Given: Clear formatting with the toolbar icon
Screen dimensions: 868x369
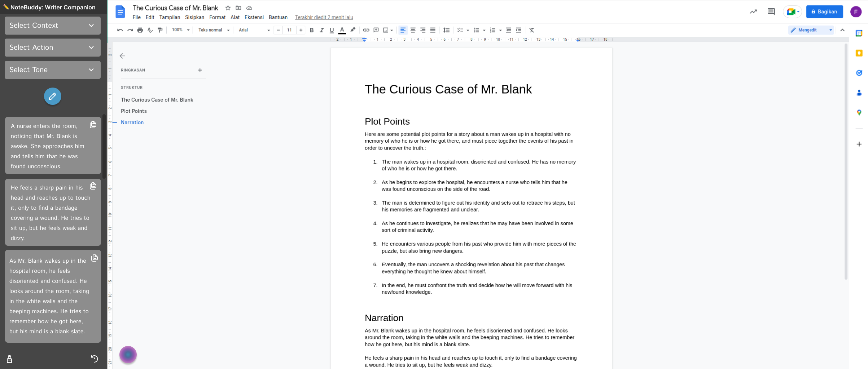Looking at the screenshot, I should click(x=531, y=30).
